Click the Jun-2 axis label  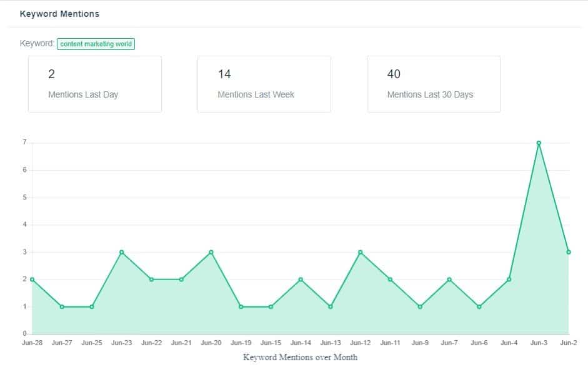click(x=569, y=343)
